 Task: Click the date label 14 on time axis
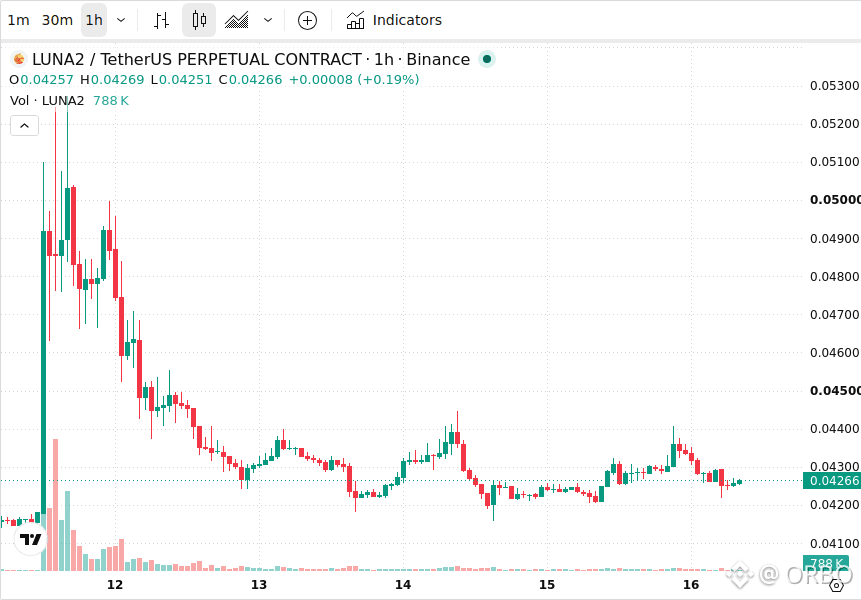(403, 585)
